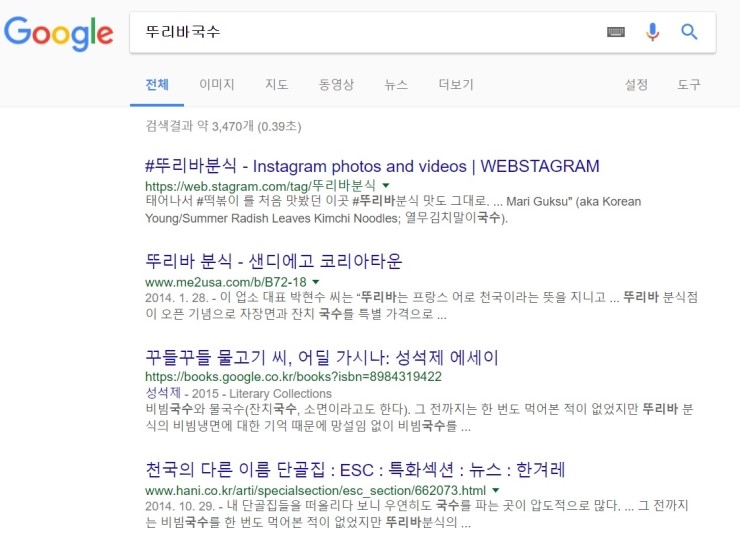
Task: Open 설정 search settings
Action: pyautogui.click(x=636, y=85)
